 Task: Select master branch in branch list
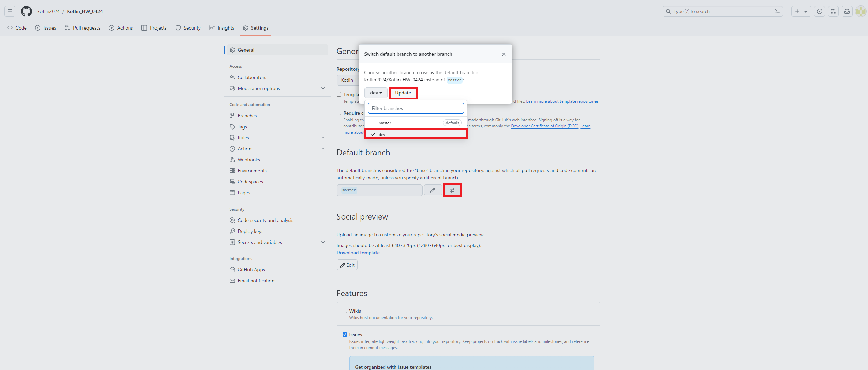(416, 123)
